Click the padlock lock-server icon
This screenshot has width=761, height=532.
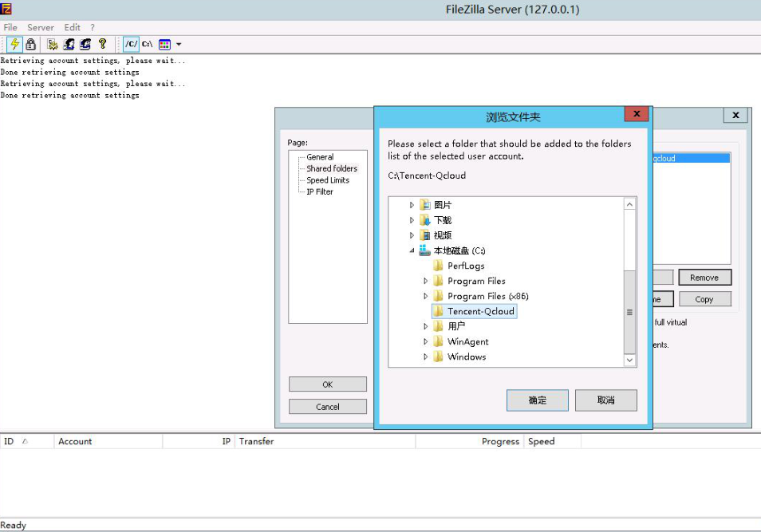[x=30, y=45]
